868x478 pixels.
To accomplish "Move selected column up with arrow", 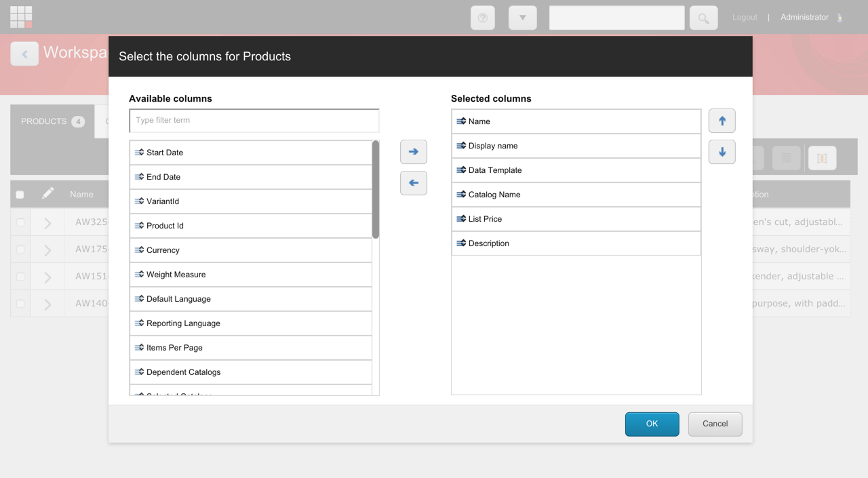I will point(722,121).
